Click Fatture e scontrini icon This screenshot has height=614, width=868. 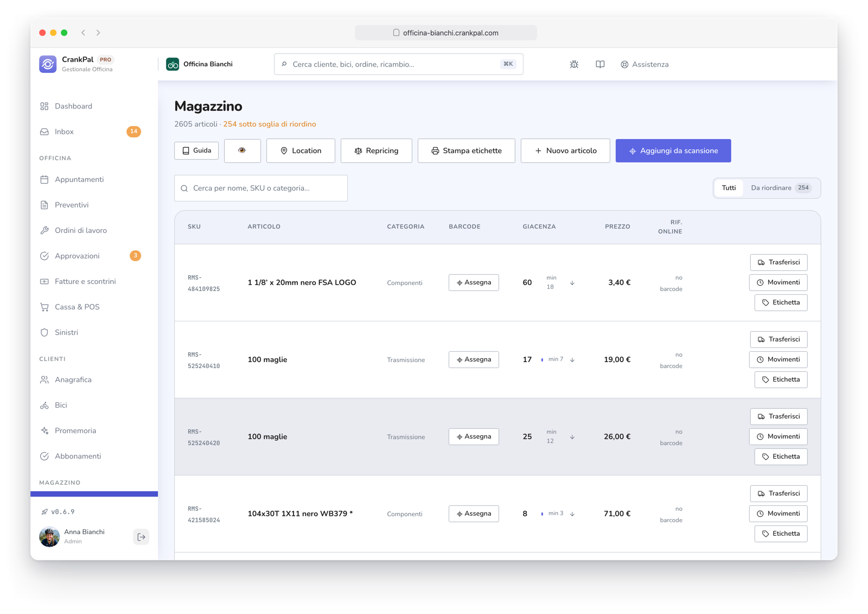[44, 281]
